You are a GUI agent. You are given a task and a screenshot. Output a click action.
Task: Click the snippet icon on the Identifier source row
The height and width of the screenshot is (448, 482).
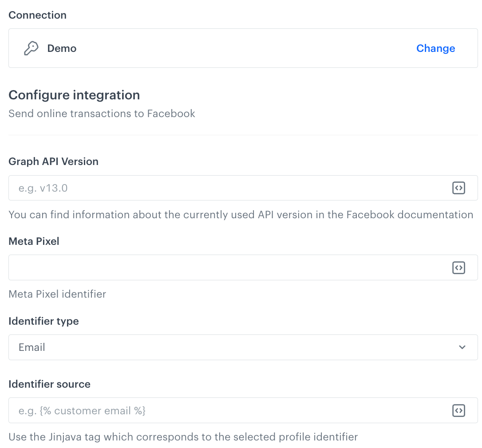458,410
